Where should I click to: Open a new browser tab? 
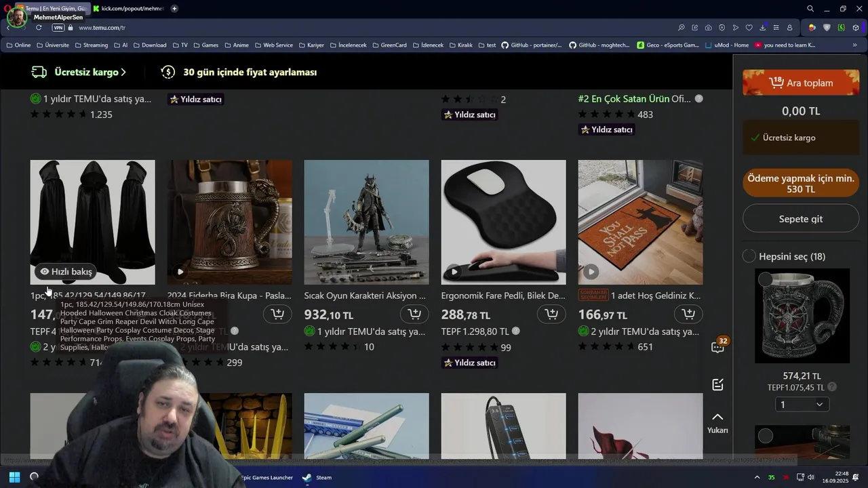174,8
